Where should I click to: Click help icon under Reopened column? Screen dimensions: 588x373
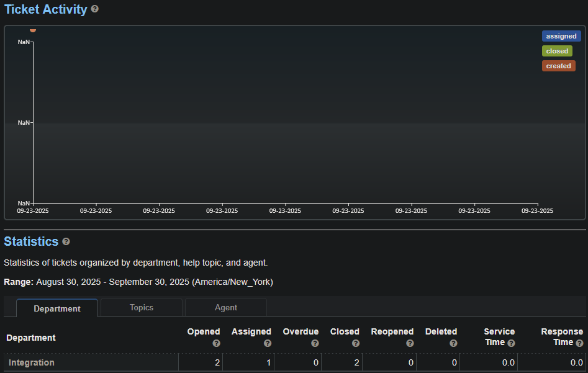click(410, 343)
